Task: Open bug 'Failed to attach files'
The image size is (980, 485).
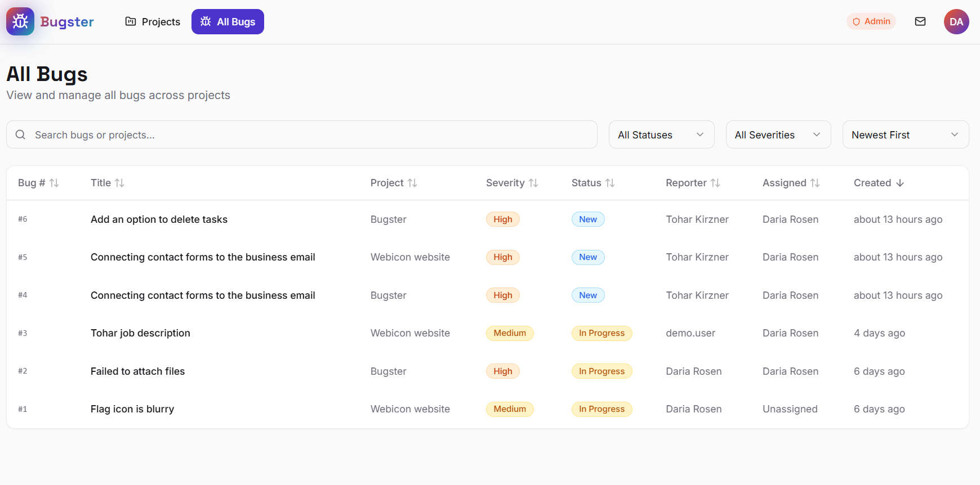Action: (137, 371)
